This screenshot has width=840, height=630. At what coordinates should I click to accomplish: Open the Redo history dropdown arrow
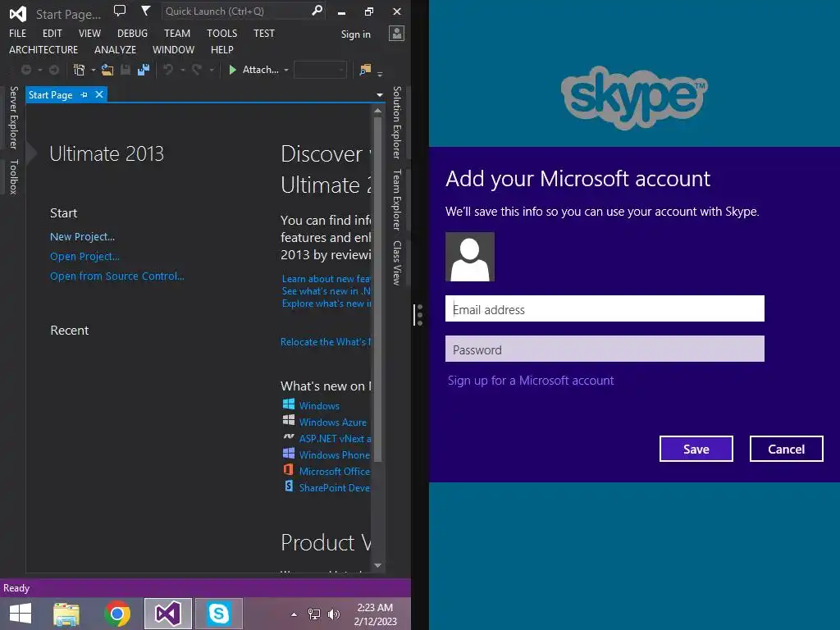211,71
